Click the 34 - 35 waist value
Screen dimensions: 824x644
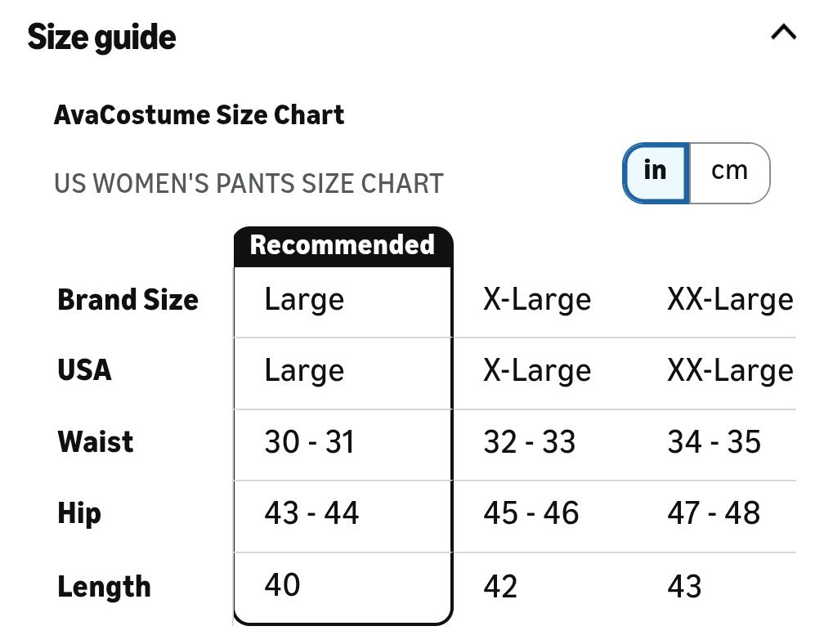(714, 442)
